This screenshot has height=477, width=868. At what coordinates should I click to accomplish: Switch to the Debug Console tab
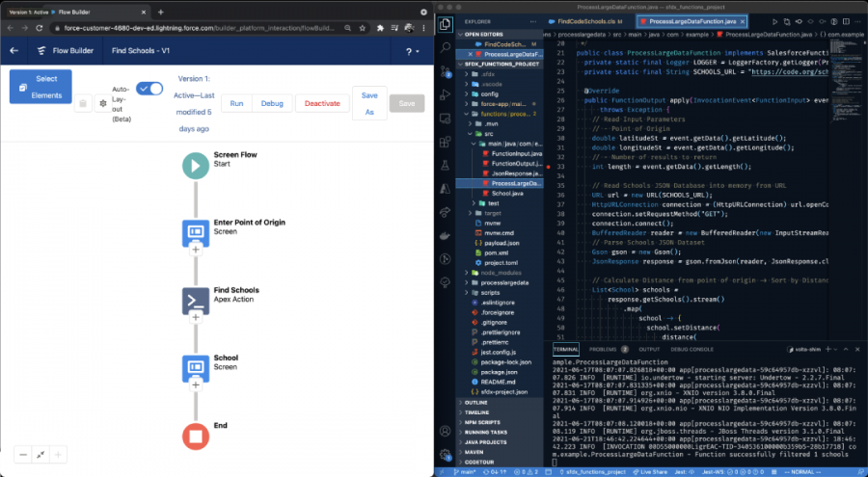pos(692,349)
